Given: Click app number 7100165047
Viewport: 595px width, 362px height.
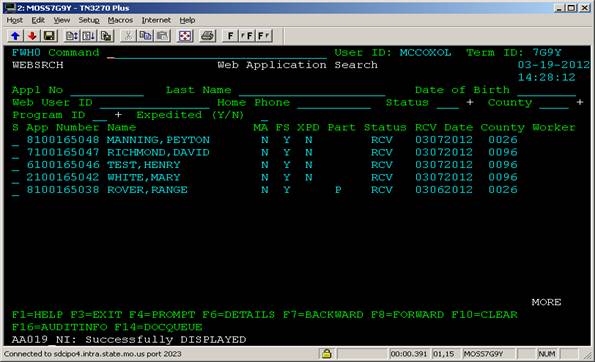Looking at the screenshot, I should (x=63, y=153).
